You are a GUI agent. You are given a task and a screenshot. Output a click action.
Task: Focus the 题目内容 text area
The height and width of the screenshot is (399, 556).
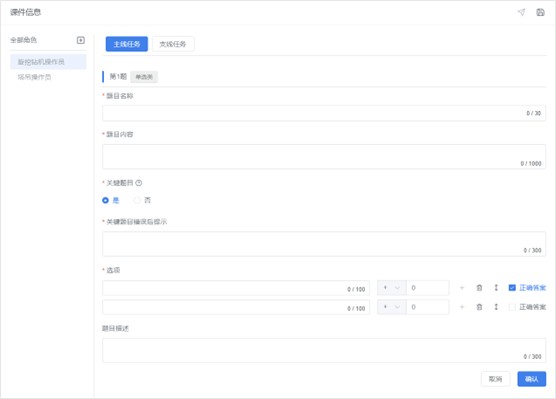pos(324,156)
